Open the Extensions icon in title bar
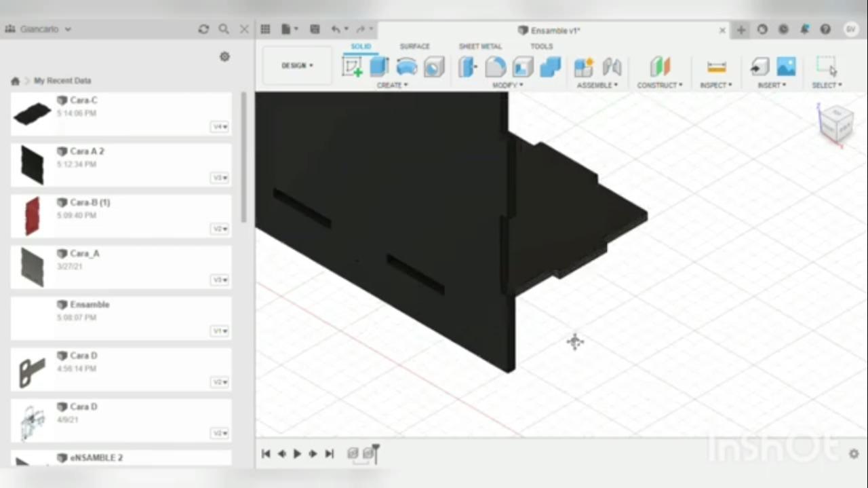 point(762,29)
